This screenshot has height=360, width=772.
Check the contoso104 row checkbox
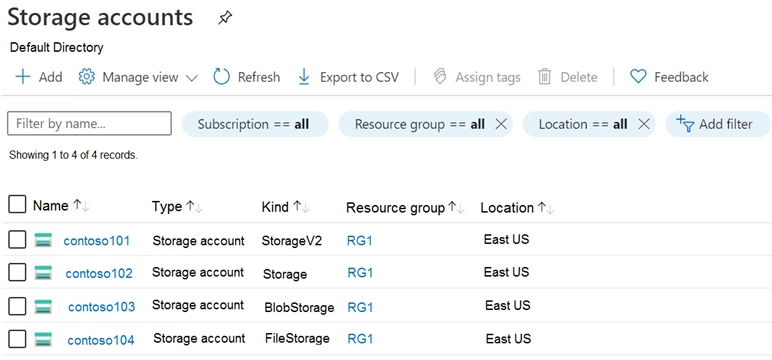coord(17,339)
